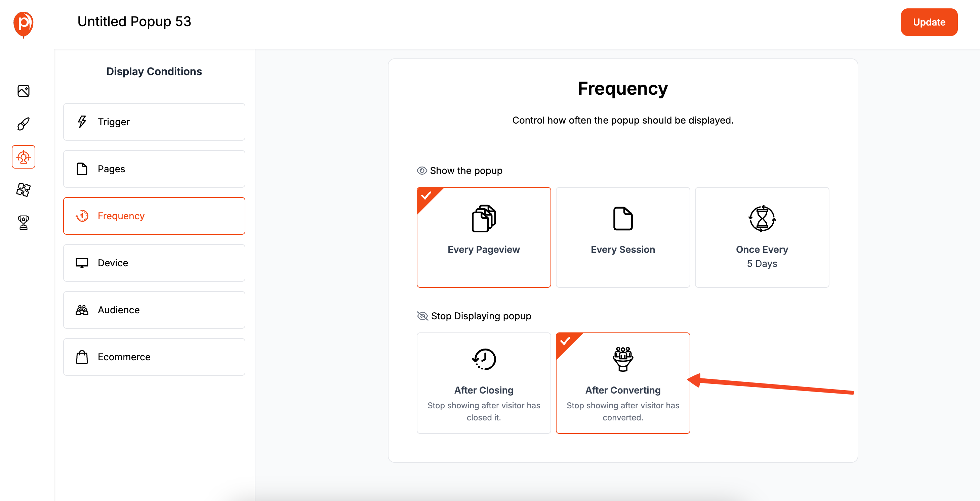This screenshot has width=980, height=501.
Task: Select the targeting display conditions sidebar icon
Action: click(24, 156)
